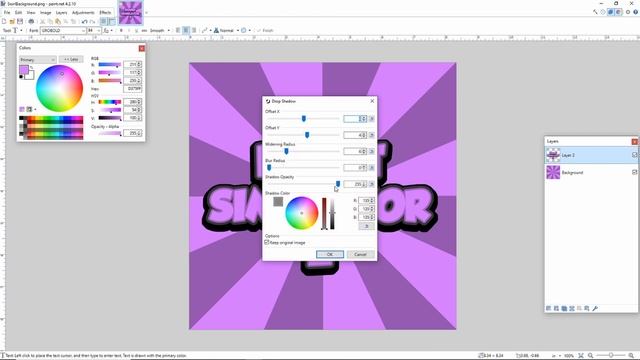Toggle the Colors window icon at top right
Image resolution: width=640 pixels, height=360 pixels.
(x=618, y=12)
